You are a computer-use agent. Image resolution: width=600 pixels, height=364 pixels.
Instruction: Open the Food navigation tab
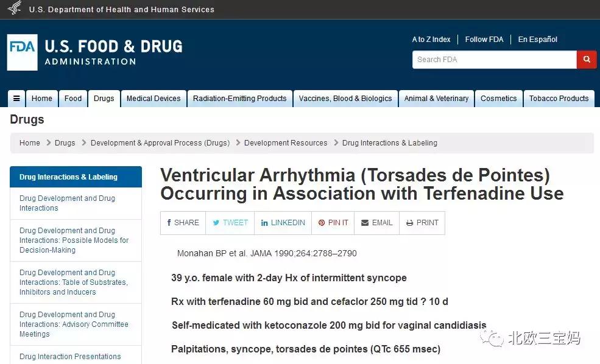click(x=73, y=99)
